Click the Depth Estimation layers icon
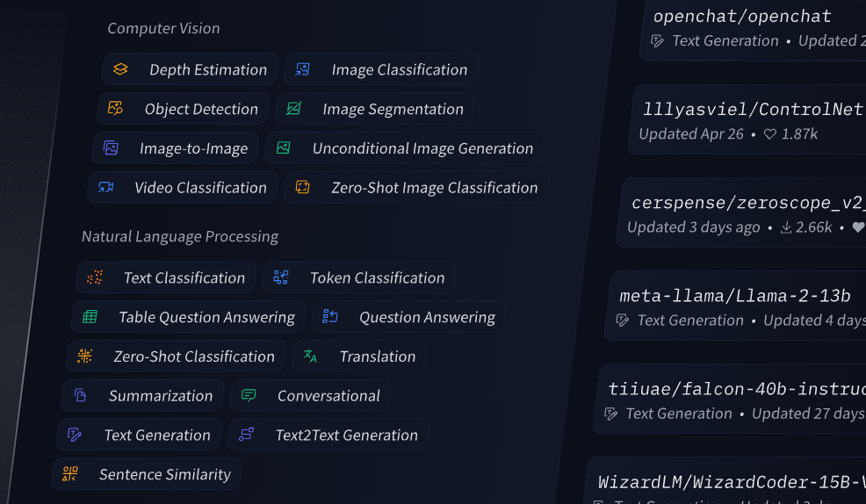Screen dimensions: 866x504 coord(120,69)
